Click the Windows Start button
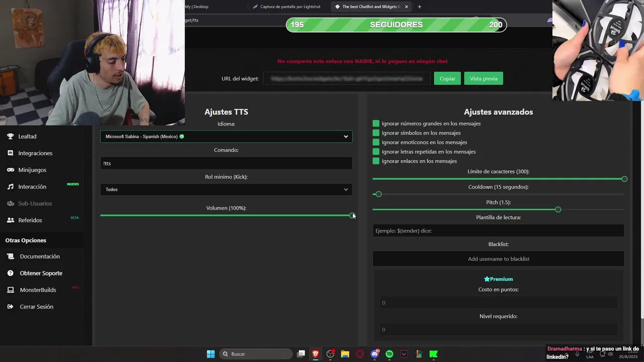Image resolution: width=644 pixels, height=362 pixels. click(x=211, y=354)
